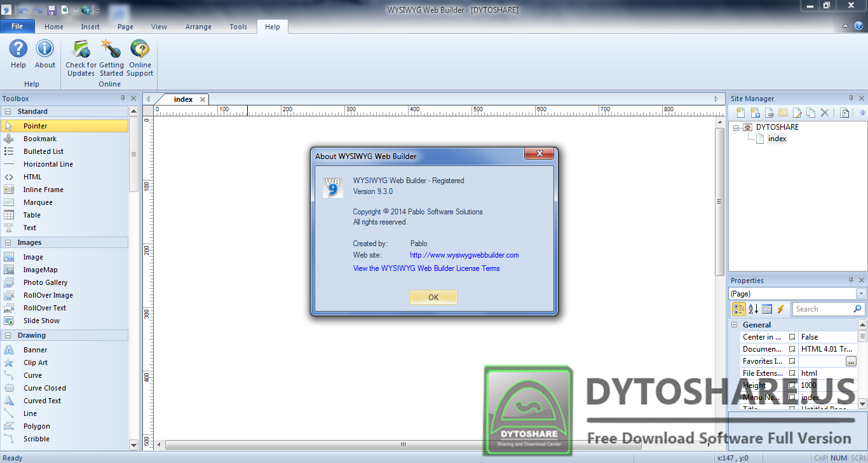Image resolution: width=868 pixels, height=463 pixels.
Task: Open Getting Started guide
Action: pos(111,58)
